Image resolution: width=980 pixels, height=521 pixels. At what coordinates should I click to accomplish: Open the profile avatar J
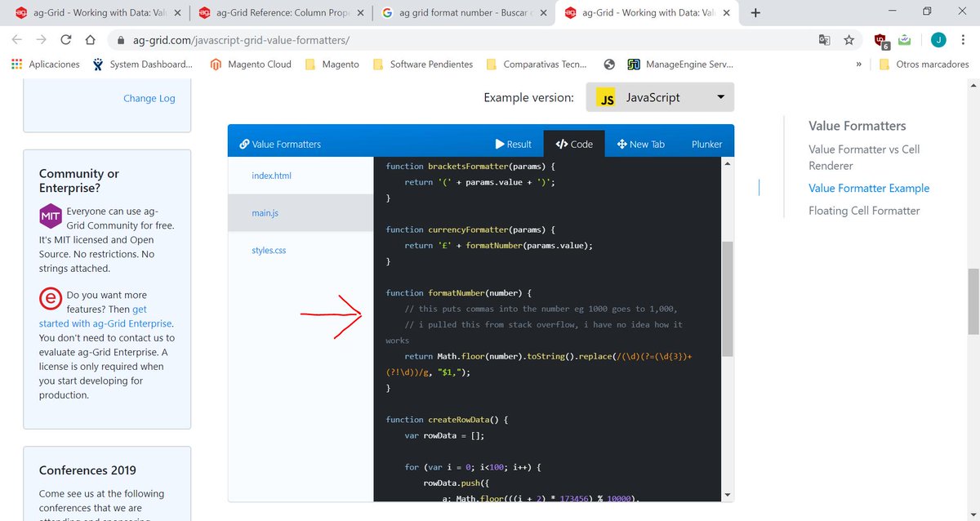click(938, 39)
